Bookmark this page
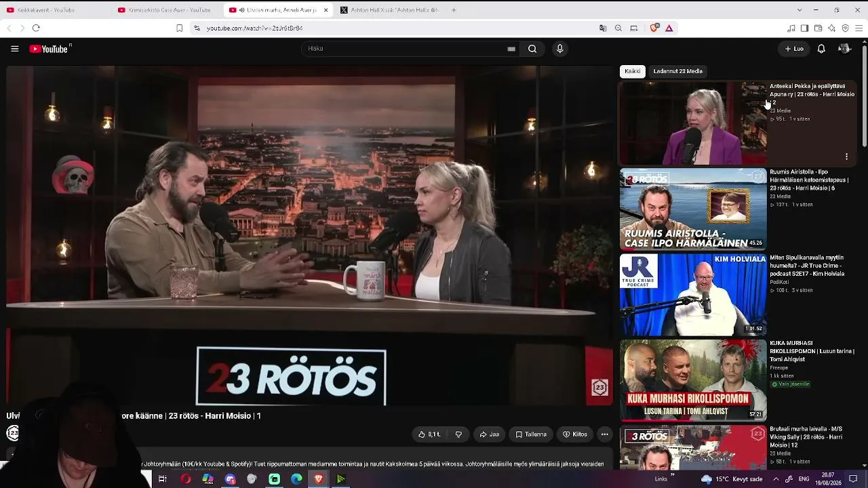 pos(179,28)
